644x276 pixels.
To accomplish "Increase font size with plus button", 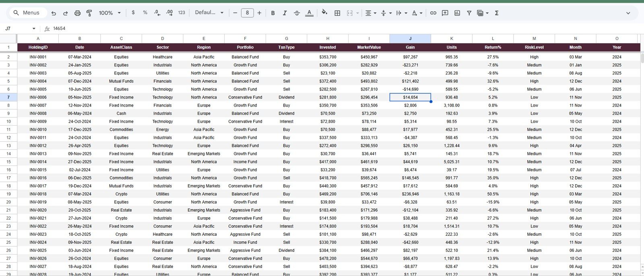I will tap(259, 13).
